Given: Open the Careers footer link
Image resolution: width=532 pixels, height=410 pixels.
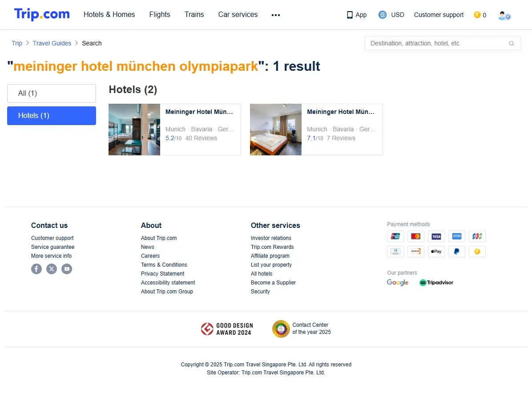Looking at the screenshot, I should (150, 256).
